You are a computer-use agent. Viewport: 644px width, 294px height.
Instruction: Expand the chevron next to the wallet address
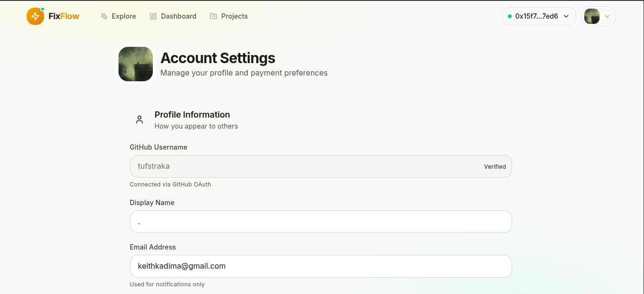566,16
